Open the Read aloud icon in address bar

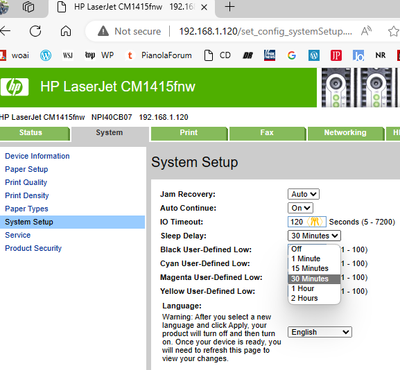tap(366, 31)
